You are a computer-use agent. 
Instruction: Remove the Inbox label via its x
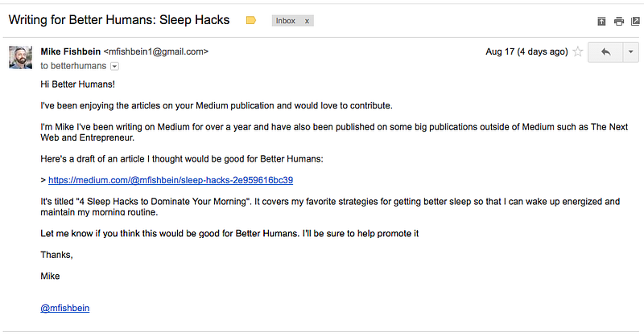tap(307, 21)
